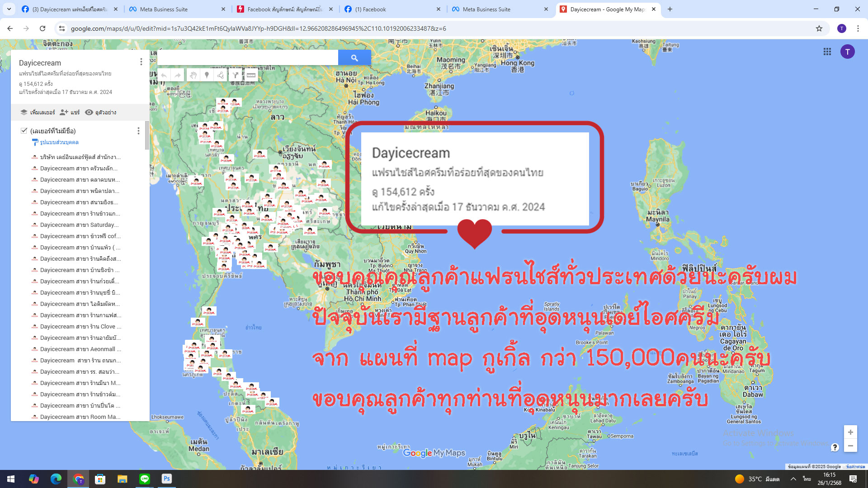The image size is (868, 488).
Task: Switch to the first Meta Business Suite tab
Action: pyautogui.click(x=164, y=9)
